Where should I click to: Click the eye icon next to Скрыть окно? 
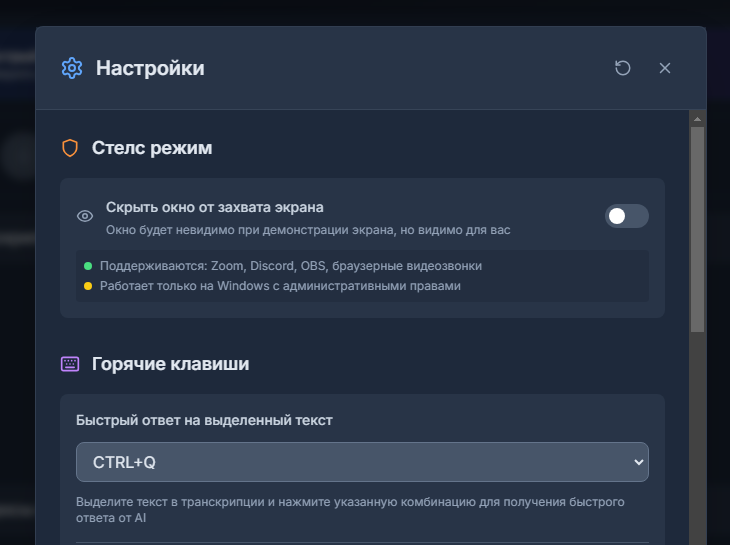click(x=85, y=216)
